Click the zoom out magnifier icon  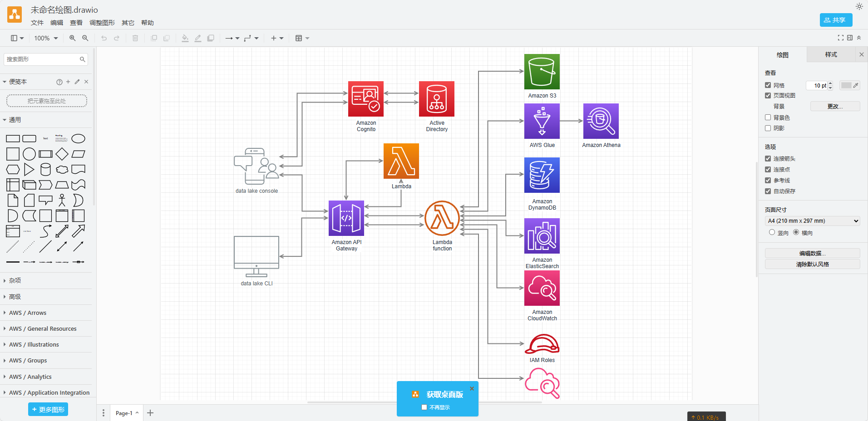tap(85, 39)
